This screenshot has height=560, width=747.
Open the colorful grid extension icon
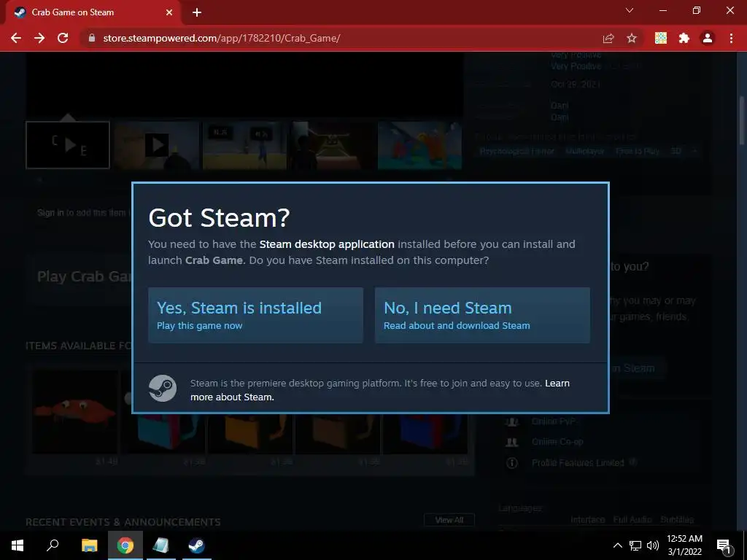[661, 38]
